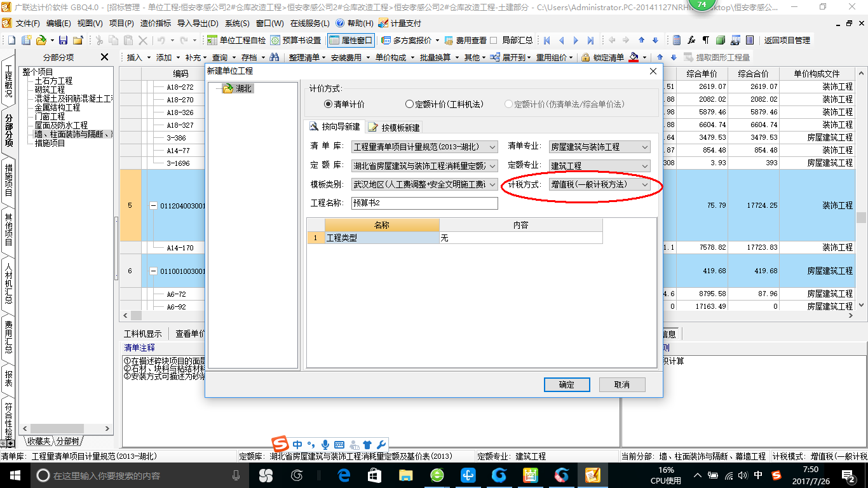Image resolution: width=868 pixels, height=488 pixels.
Task: Jump to first record navigation arrow
Action: tap(546, 40)
